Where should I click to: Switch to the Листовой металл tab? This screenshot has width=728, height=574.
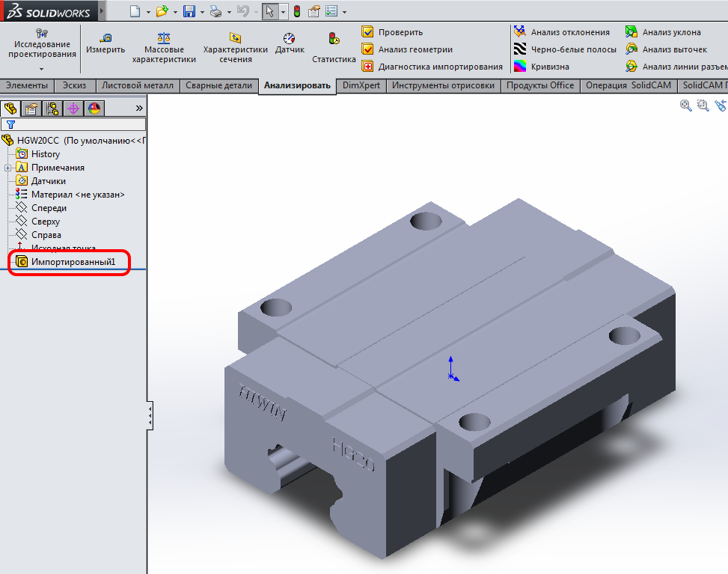tap(138, 85)
